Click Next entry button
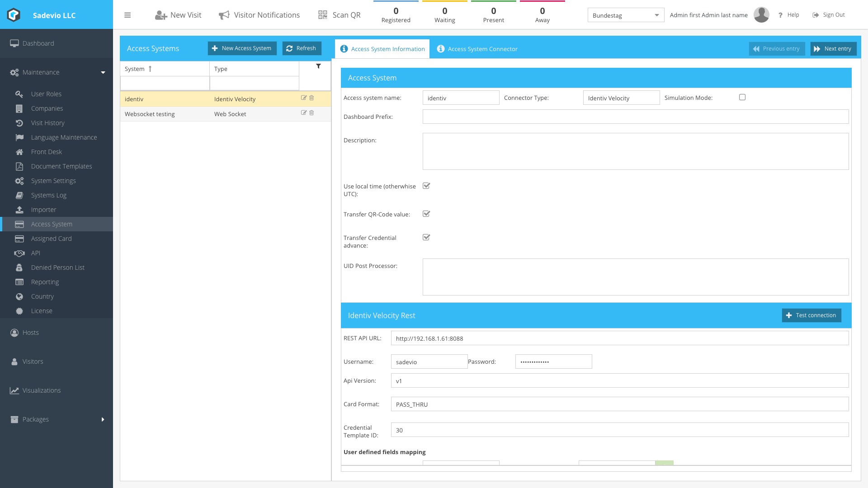868x488 pixels. [833, 49]
